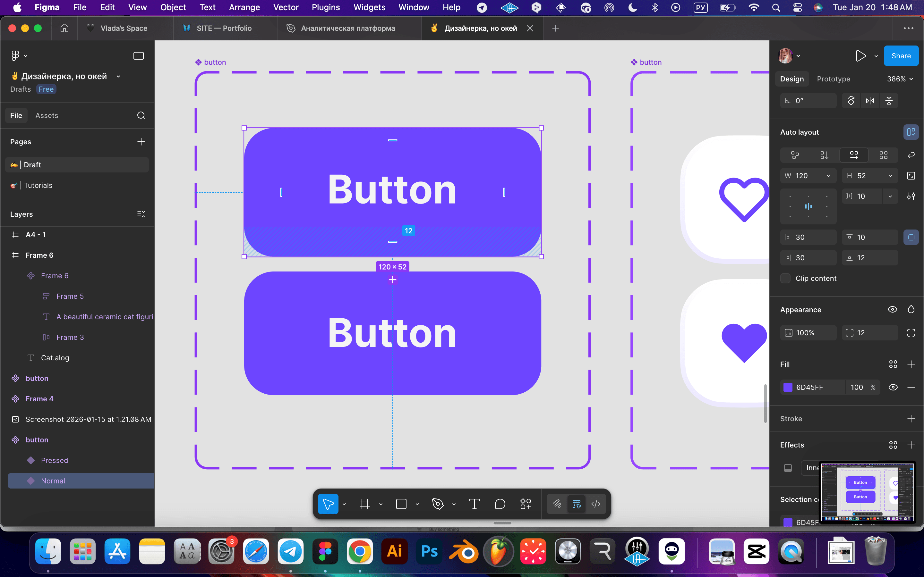Open the file name dropdown chevron

(118, 76)
